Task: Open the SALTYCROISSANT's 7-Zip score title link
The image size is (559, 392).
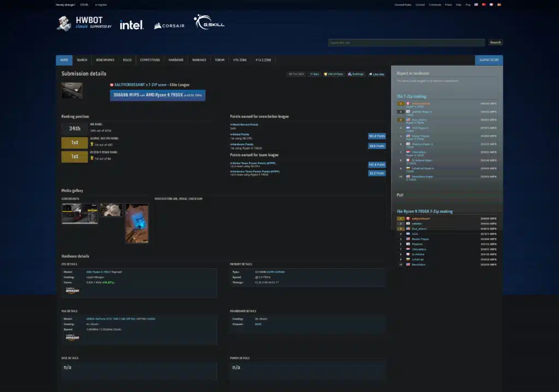Action: (152, 85)
